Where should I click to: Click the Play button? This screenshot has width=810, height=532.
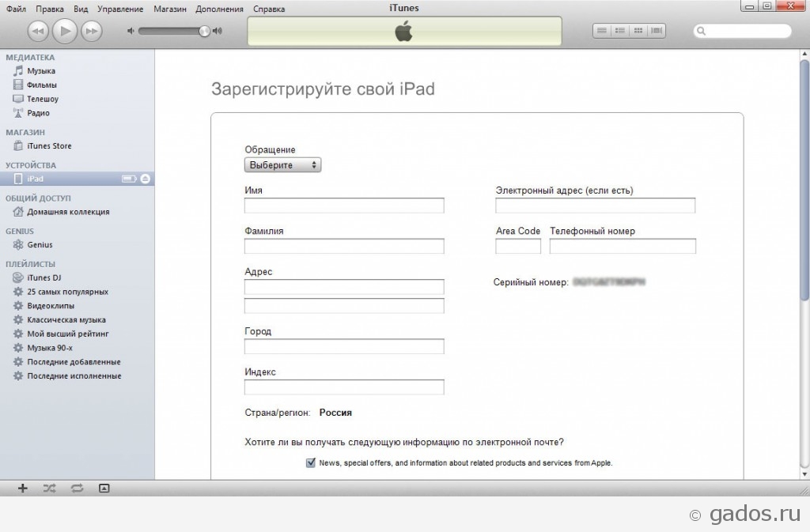click(x=65, y=31)
